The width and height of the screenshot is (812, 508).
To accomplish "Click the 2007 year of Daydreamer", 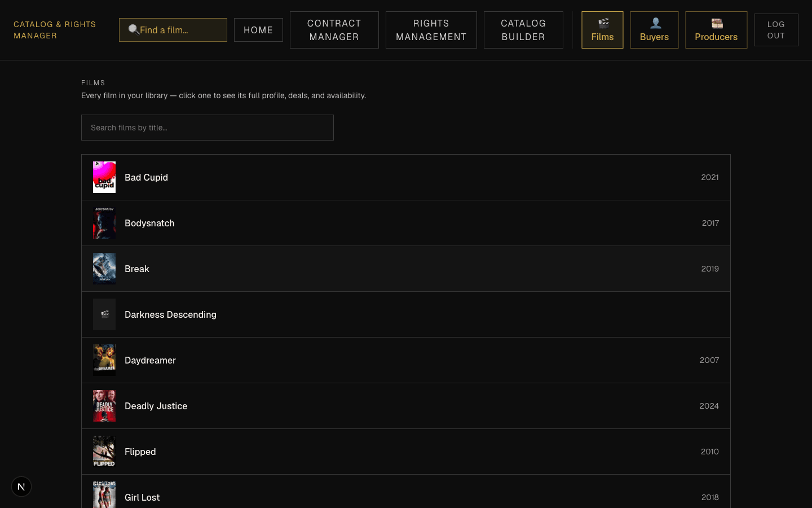I will (x=709, y=360).
